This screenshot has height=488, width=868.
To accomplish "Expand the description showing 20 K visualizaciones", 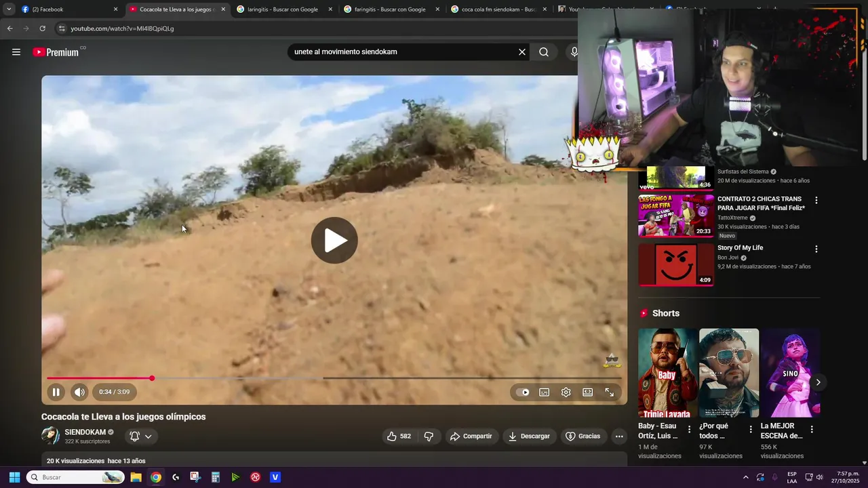I will point(334,461).
